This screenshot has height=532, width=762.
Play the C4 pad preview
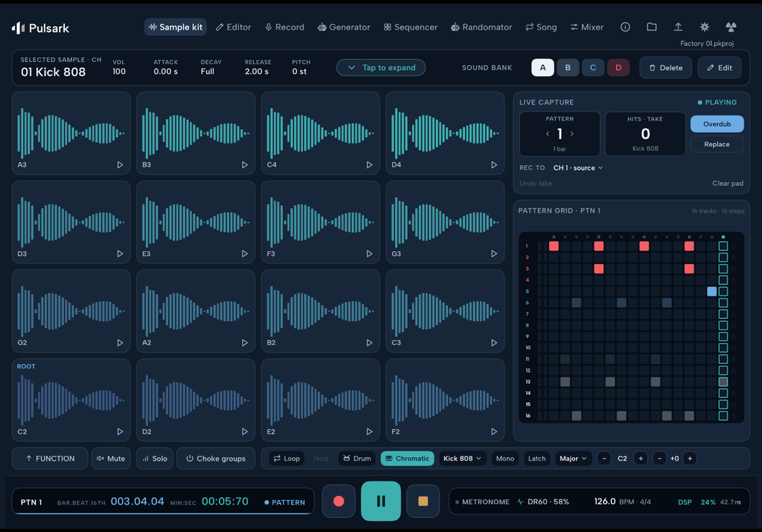369,164
